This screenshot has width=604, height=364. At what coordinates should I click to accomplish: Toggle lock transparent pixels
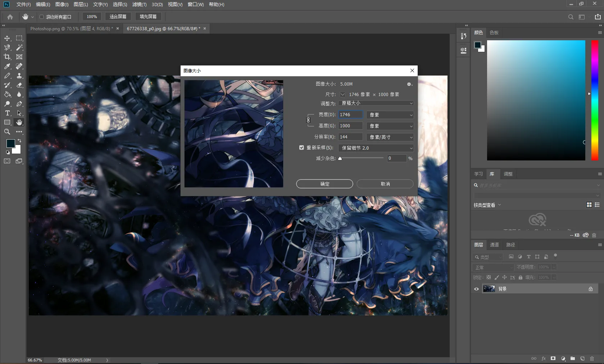tap(489, 277)
